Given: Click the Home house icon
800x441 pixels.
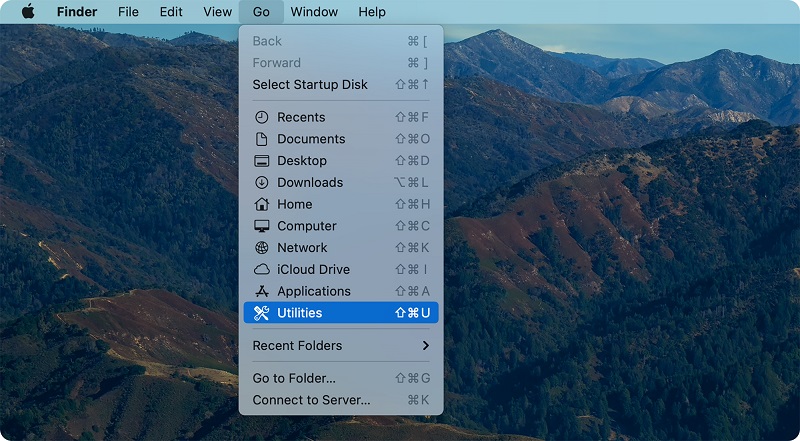Looking at the screenshot, I should tap(262, 204).
